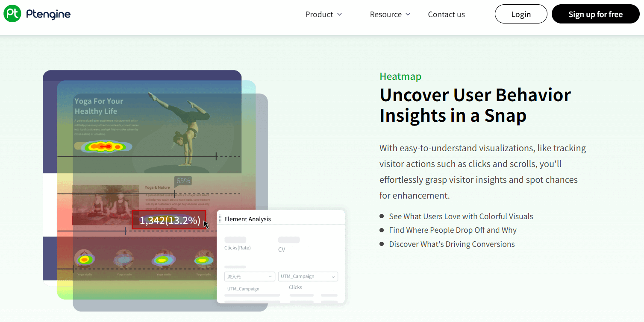Click Sign up for free
The image size is (644, 322).
tap(595, 14)
